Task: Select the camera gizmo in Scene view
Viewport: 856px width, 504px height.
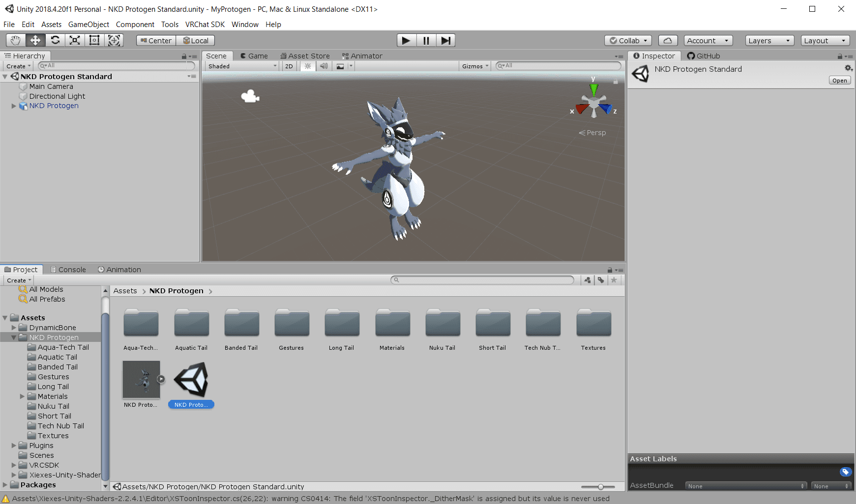Action: (250, 96)
